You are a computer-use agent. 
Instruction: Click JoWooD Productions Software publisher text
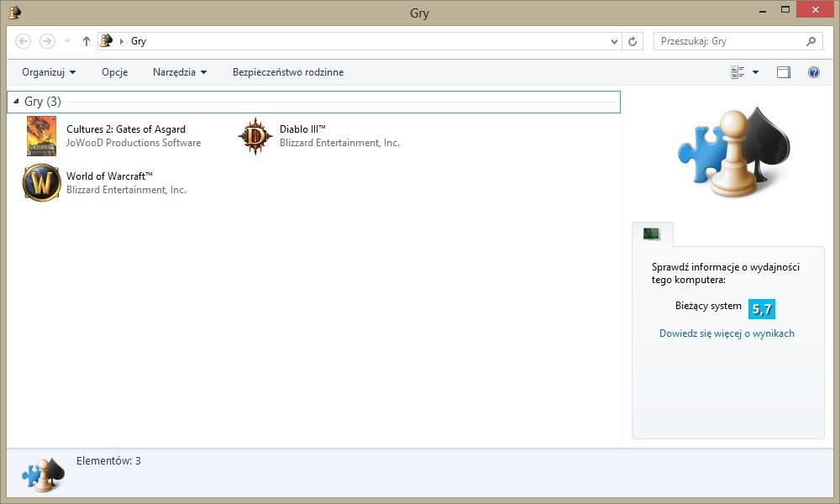pyautogui.click(x=134, y=143)
